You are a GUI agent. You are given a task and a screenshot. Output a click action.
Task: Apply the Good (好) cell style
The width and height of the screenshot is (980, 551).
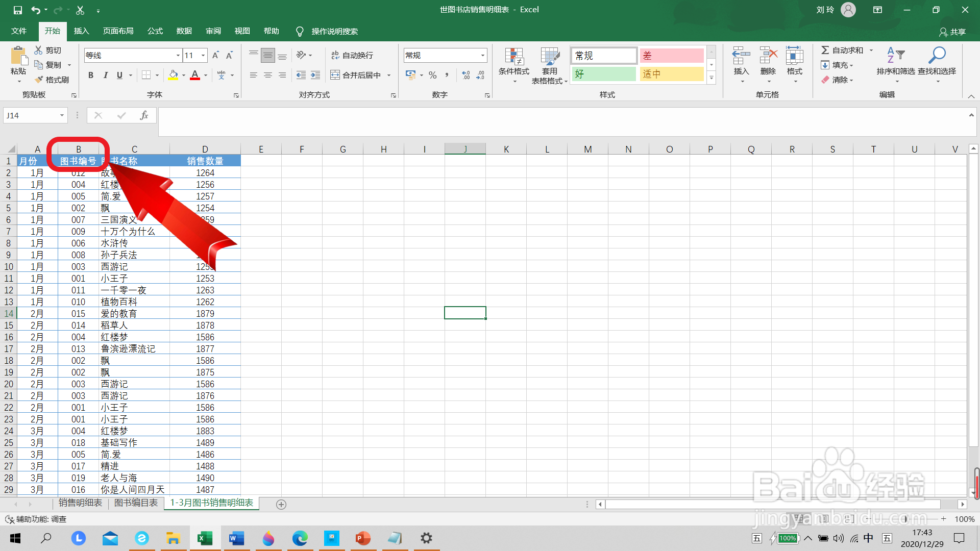click(604, 74)
